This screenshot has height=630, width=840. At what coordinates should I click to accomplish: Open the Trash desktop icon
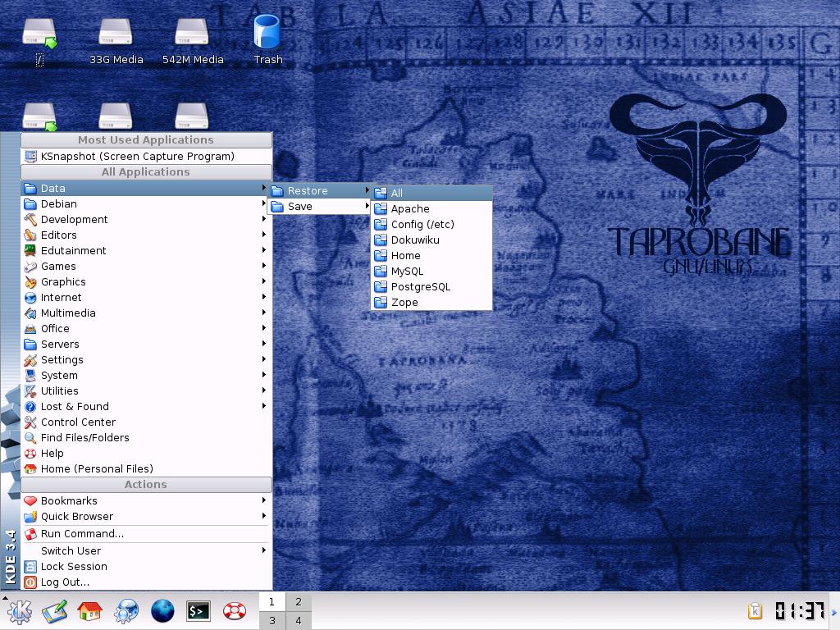(267, 39)
